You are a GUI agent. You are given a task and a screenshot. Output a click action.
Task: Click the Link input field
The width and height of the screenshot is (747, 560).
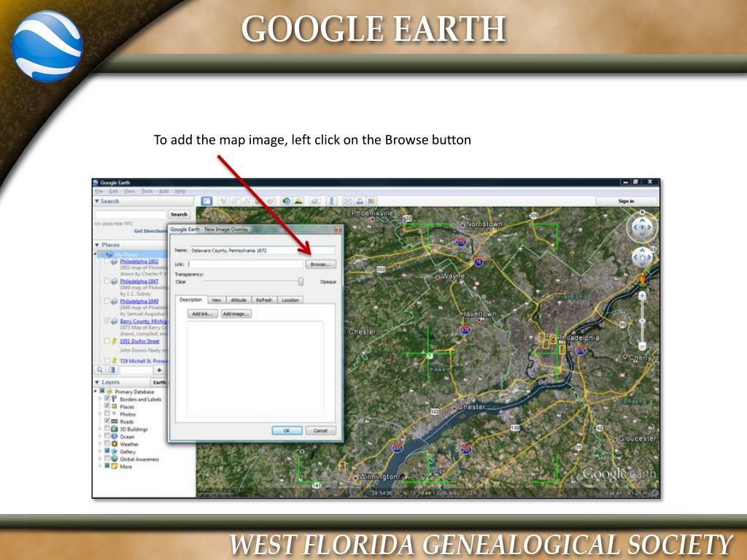point(245,264)
